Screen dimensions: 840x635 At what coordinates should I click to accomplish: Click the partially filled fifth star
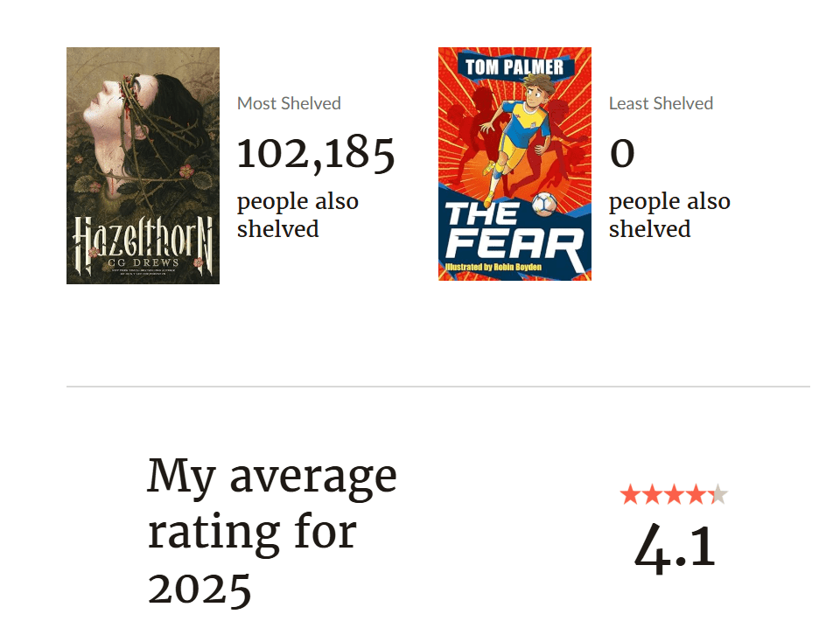717,495
